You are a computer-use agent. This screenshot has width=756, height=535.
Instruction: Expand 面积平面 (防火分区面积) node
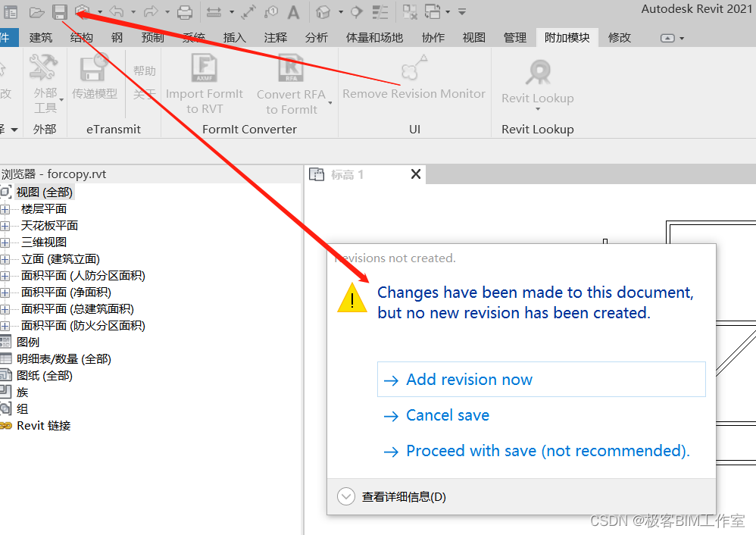pos(5,326)
